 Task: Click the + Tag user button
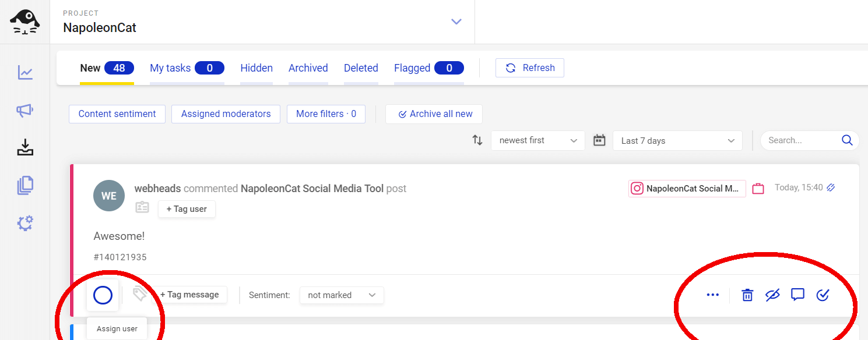pos(187,208)
